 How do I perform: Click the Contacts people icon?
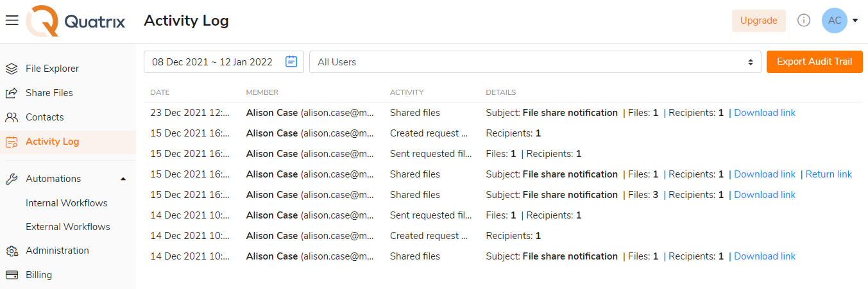point(12,117)
